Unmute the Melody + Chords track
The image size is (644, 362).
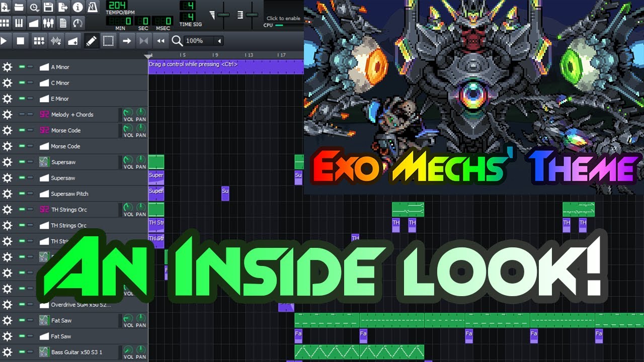[22, 115]
